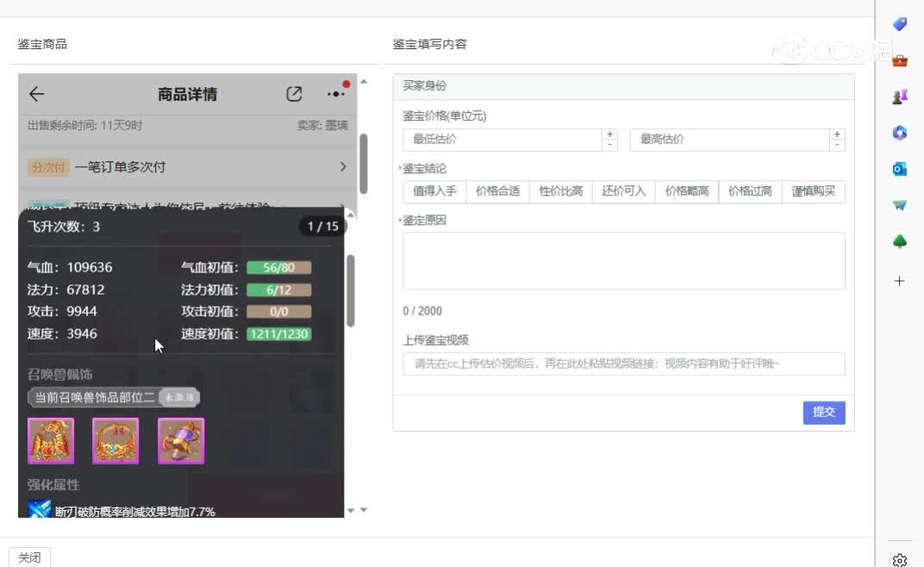924x567 pixels.
Task: Open the external link icon beside 商品详情
Action: click(x=295, y=93)
